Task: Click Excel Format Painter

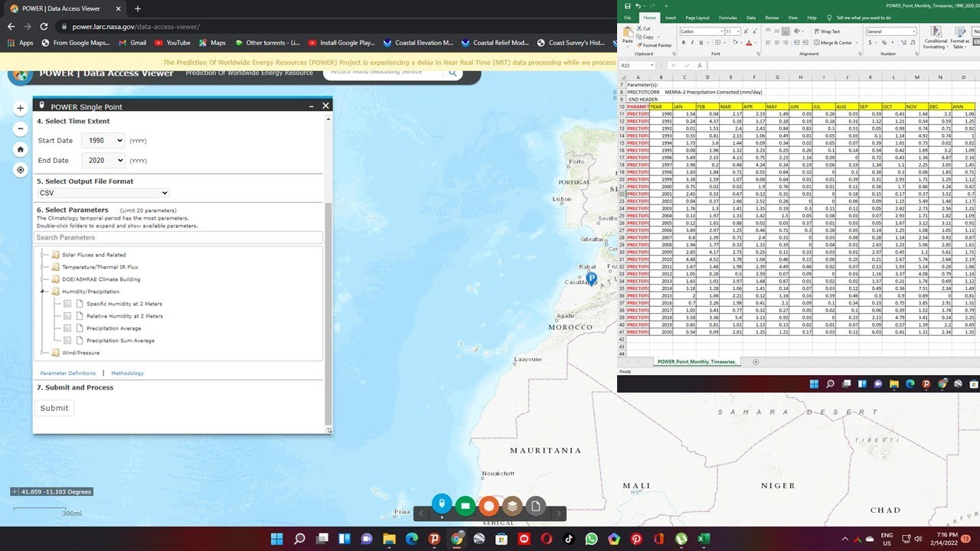Action: pyautogui.click(x=654, y=45)
